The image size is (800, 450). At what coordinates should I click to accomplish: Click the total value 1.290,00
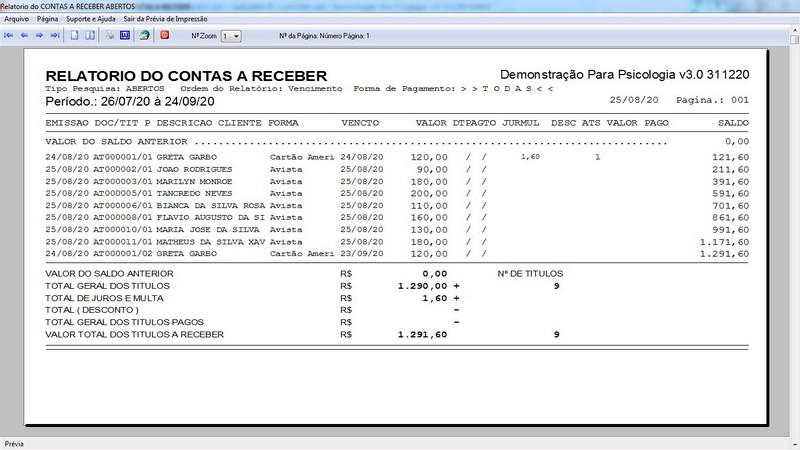(x=422, y=286)
